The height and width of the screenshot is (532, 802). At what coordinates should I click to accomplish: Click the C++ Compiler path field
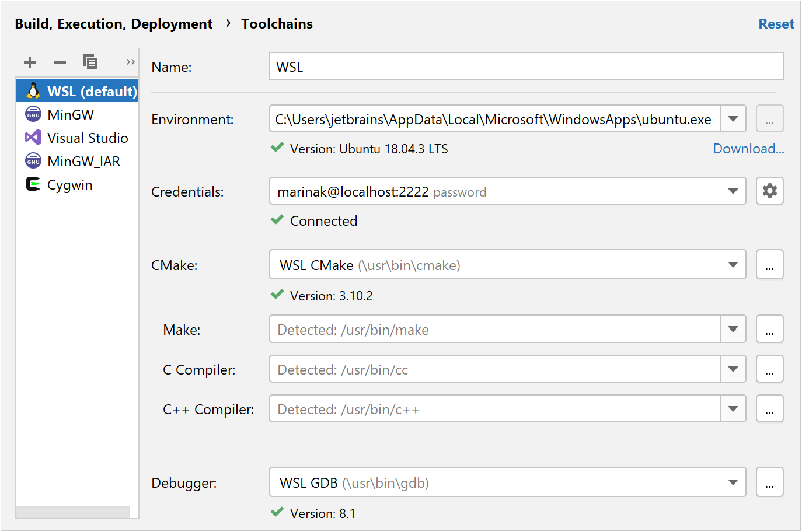point(495,408)
